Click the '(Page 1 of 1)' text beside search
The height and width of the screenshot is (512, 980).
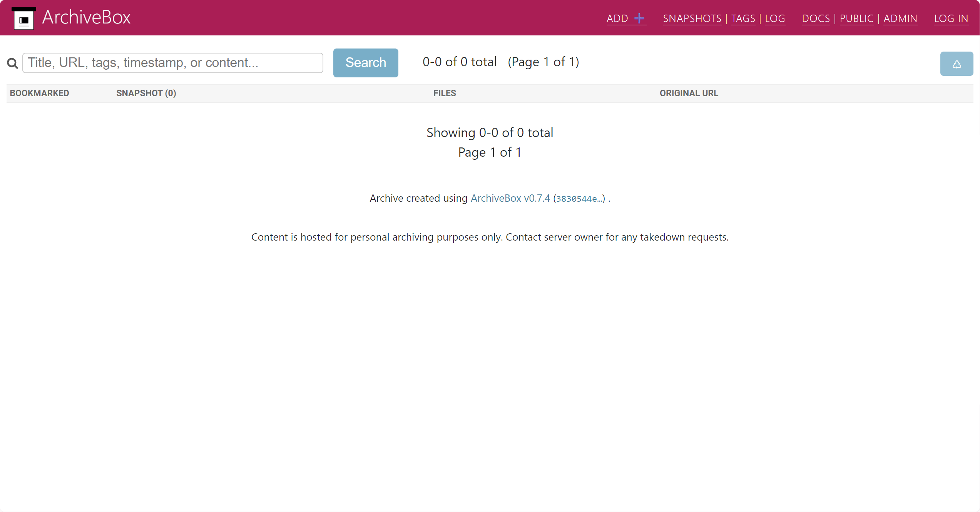click(x=543, y=62)
